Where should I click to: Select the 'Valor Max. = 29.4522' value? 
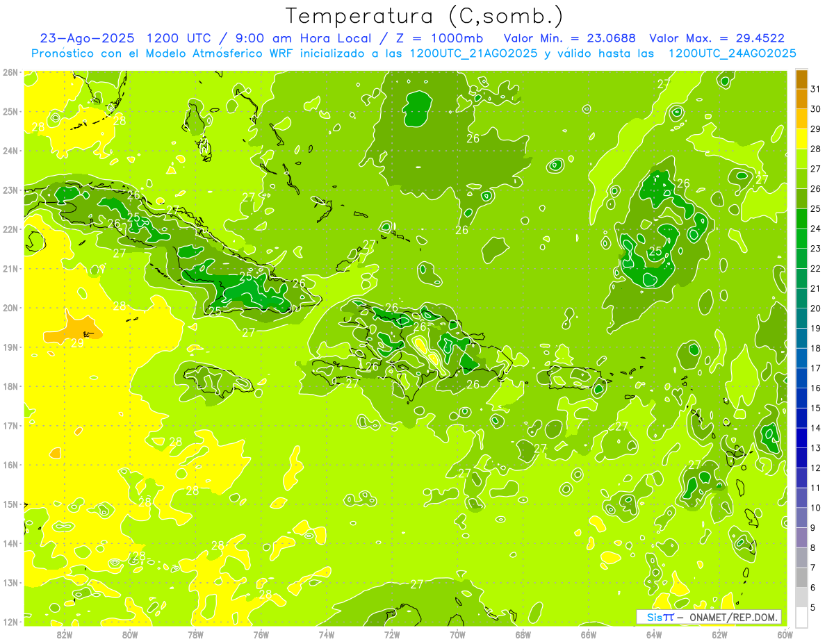coord(717,38)
